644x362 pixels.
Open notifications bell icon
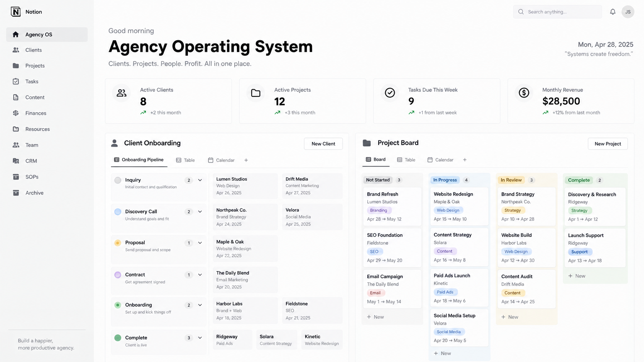pos(613,12)
